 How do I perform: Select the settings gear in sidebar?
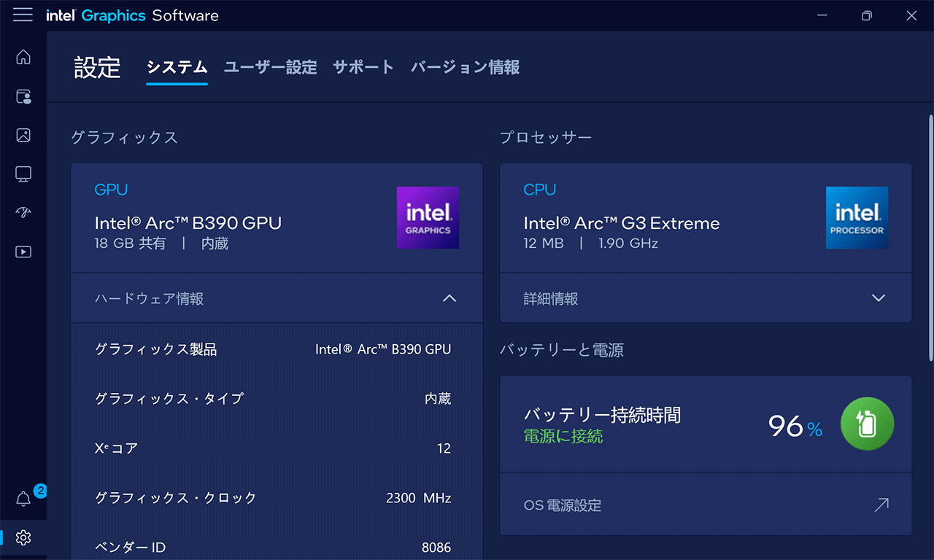(x=23, y=538)
